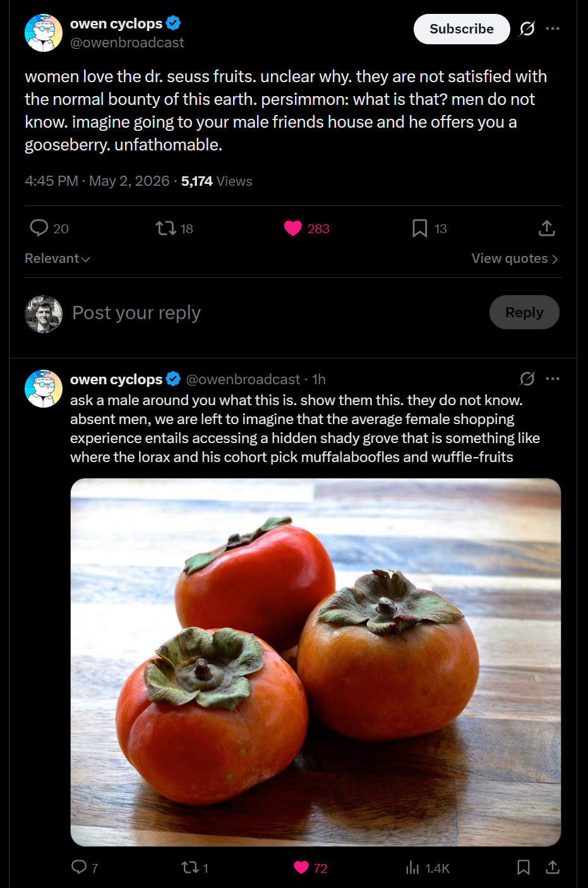Click the Grok icon on main post
Image resolution: width=588 pixels, height=888 pixels.
tap(527, 28)
